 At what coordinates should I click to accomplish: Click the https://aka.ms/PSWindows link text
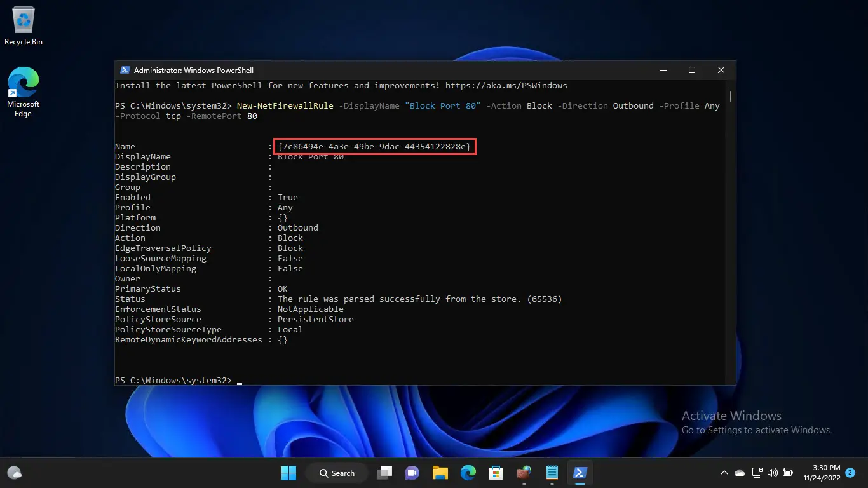pos(506,85)
